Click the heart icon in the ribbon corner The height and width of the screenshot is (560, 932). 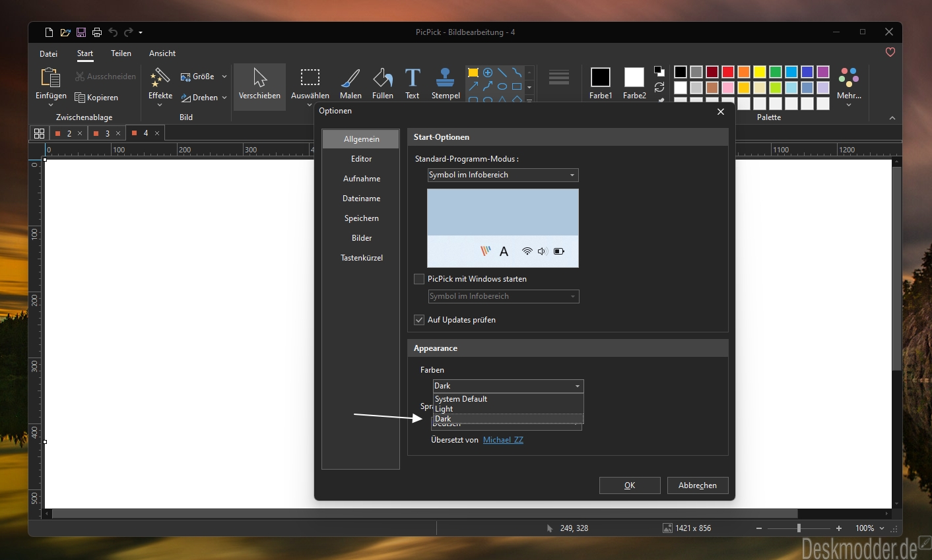(x=890, y=52)
